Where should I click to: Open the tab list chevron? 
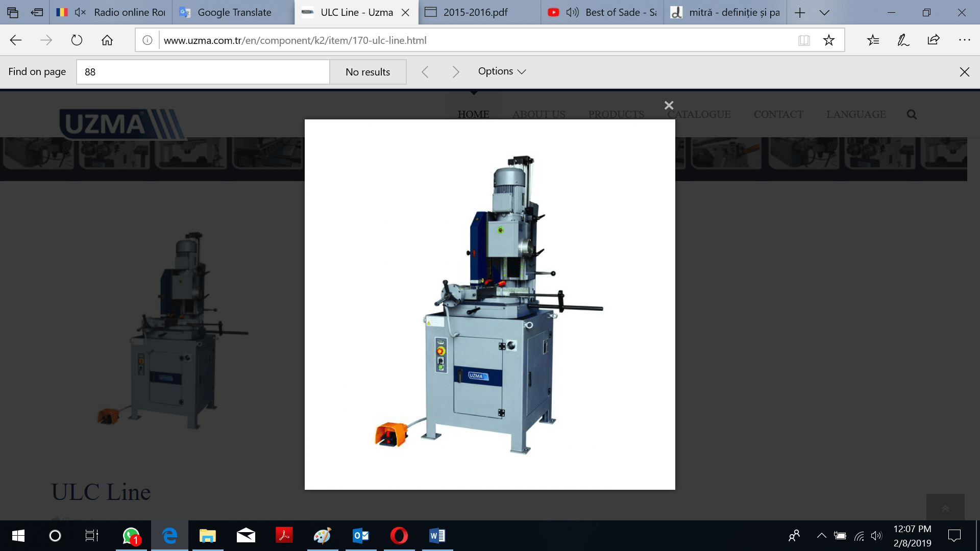(x=824, y=12)
